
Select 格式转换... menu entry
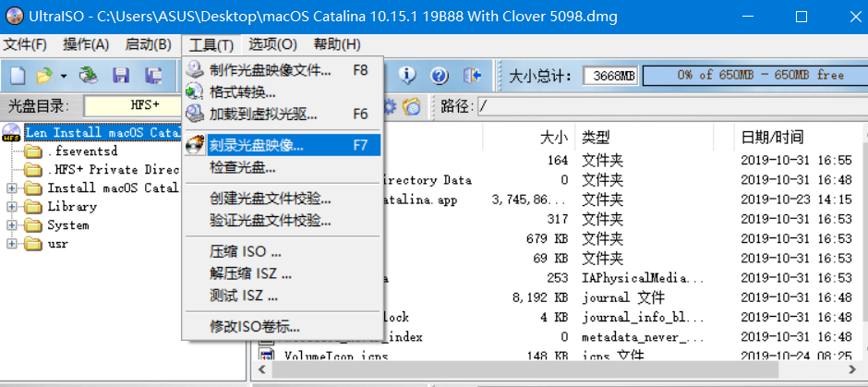pos(283,92)
